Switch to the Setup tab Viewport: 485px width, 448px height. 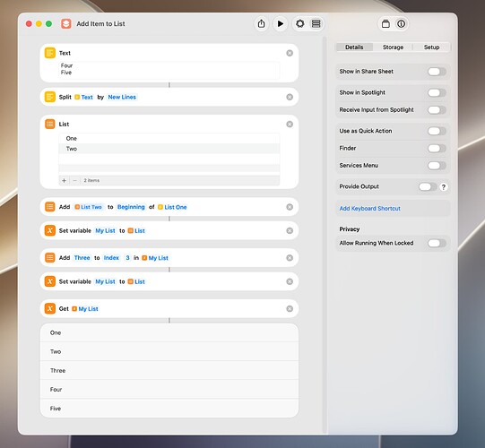[431, 47]
